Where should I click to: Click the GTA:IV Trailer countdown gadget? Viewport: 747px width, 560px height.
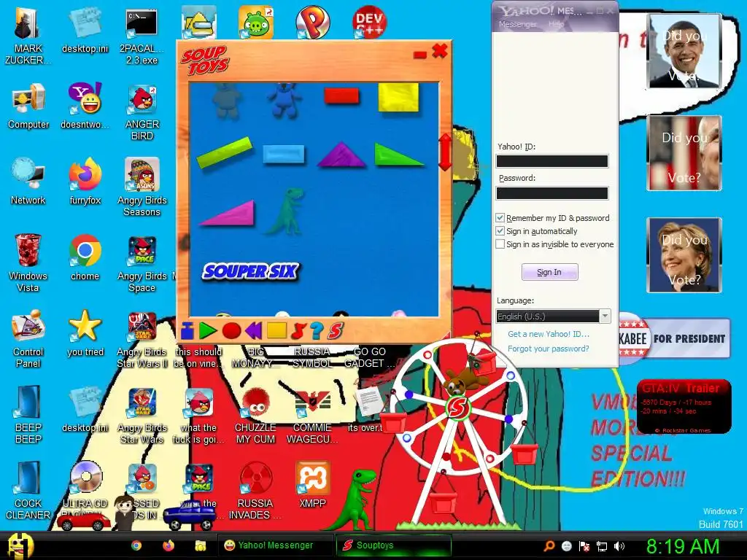tap(684, 406)
